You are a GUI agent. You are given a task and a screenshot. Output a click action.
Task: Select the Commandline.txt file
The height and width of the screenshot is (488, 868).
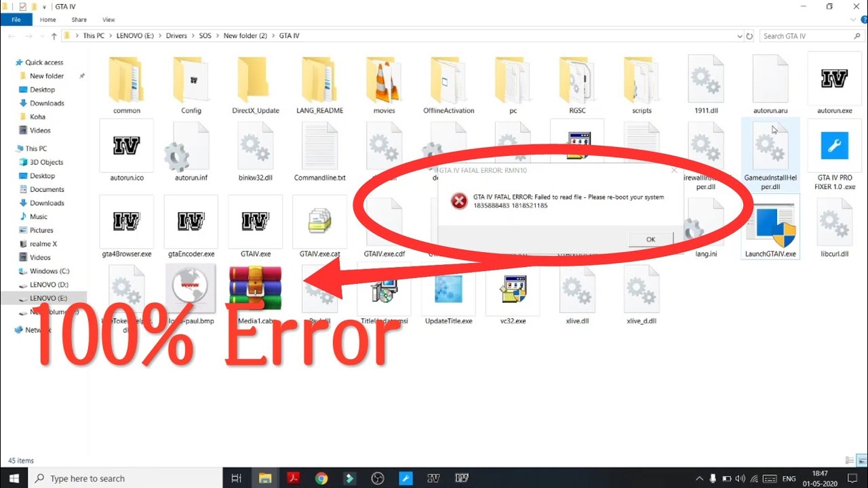(x=320, y=151)
